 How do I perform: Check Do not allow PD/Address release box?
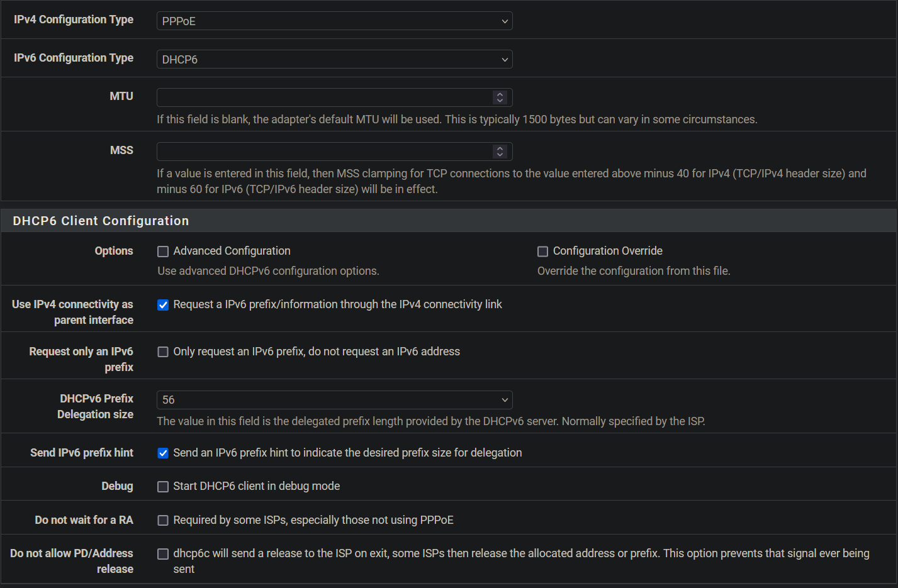point(163,554)
